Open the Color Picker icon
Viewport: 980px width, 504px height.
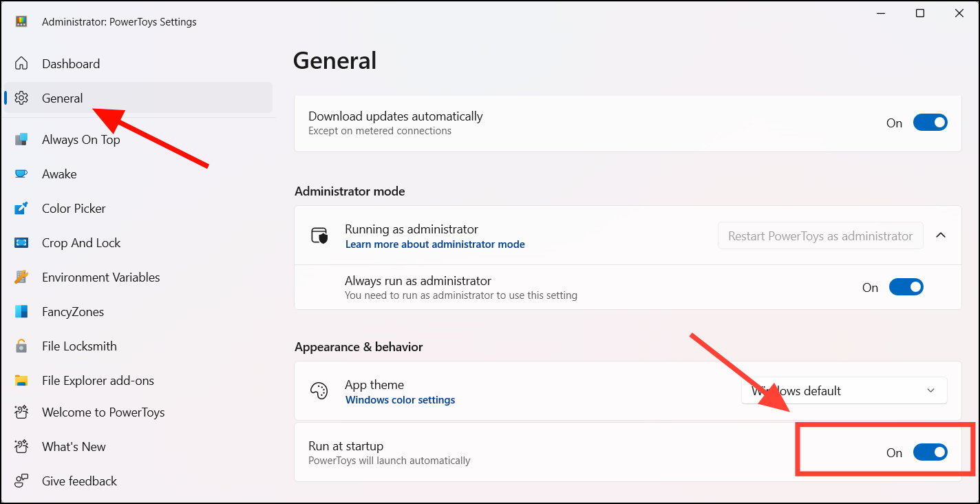click(x=21, y=209)
